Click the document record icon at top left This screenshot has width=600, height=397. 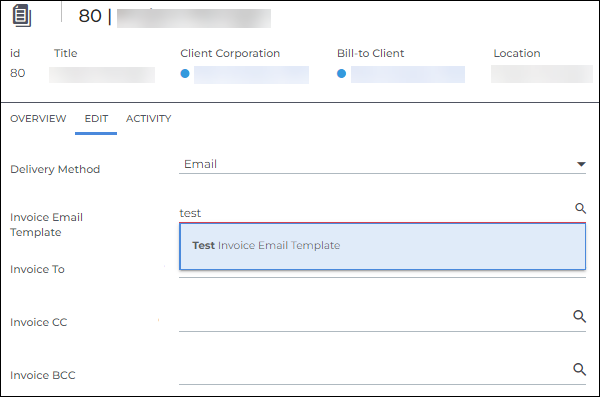click(x=22, y=16)
